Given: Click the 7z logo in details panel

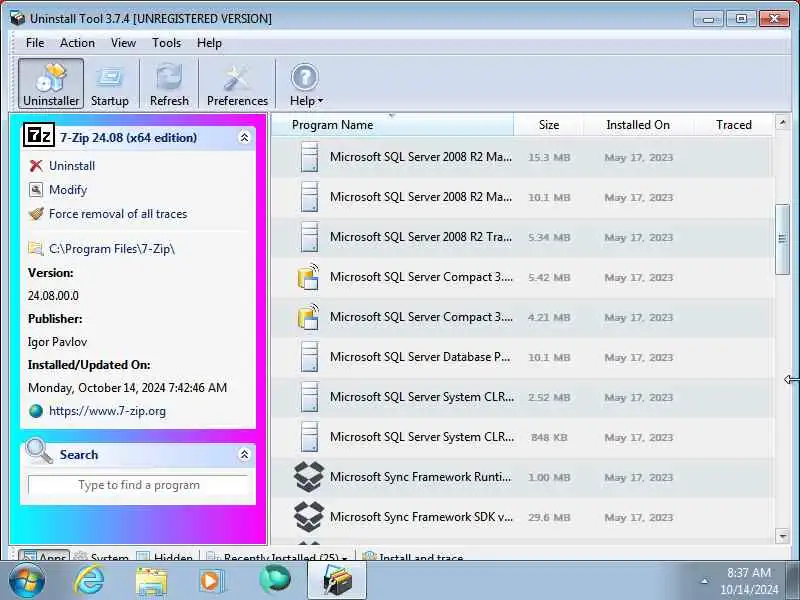Looking at the screenshot, I should (x=39, y=136).
